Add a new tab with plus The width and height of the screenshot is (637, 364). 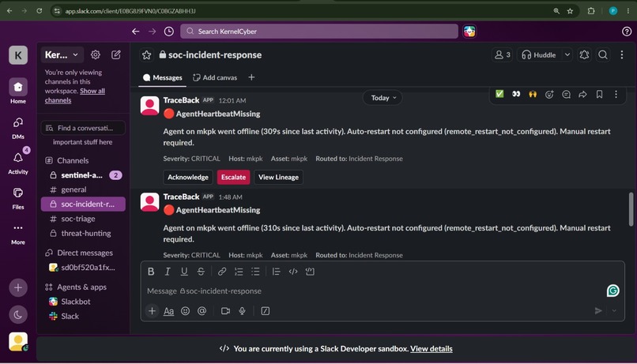[x=251, y=77]
